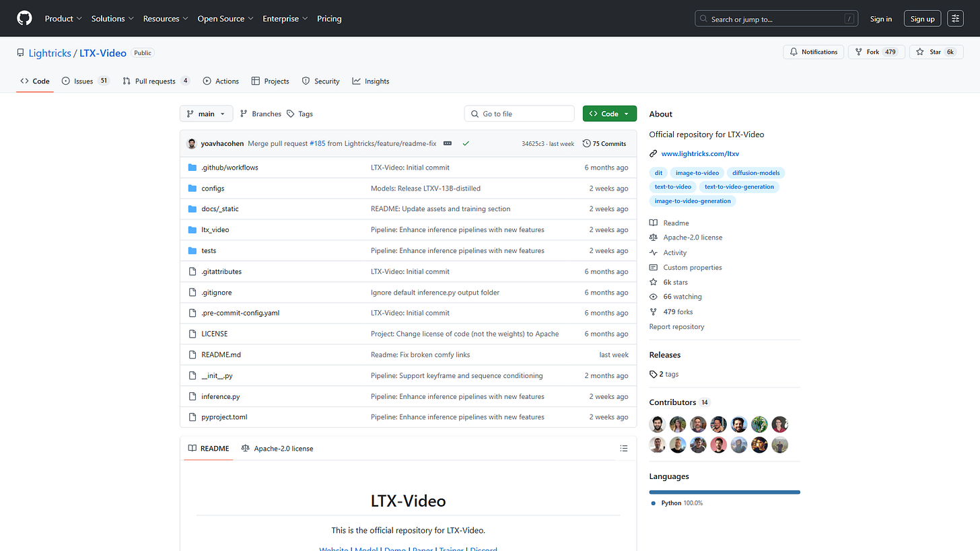Expand commit message ellipsis button
This screenshot has height=551, width=980.
(448, 143)
